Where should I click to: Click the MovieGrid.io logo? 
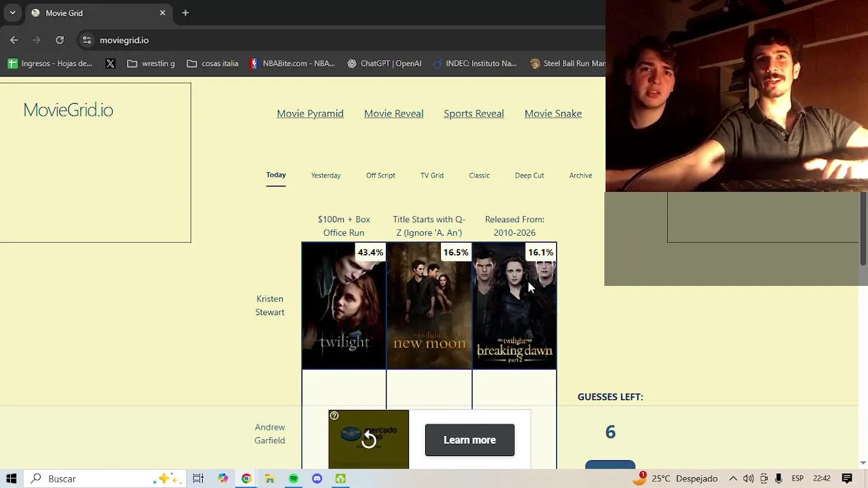point(68,110)
